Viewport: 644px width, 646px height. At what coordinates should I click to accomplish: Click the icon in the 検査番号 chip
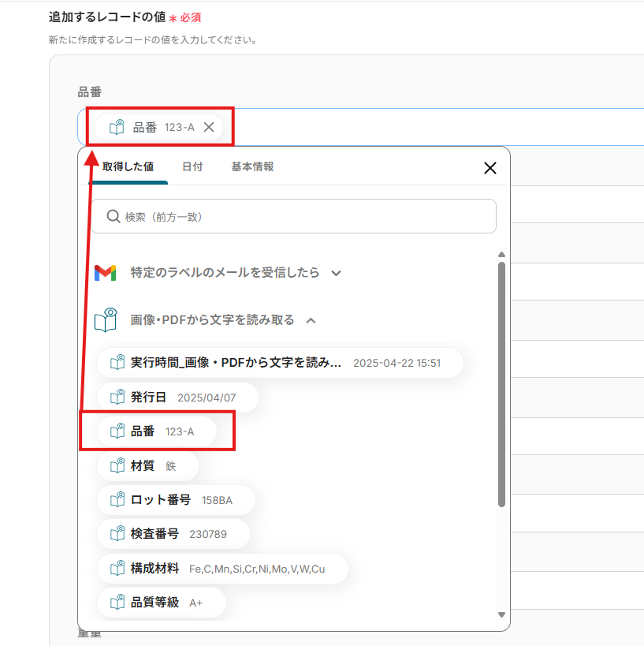tap(117, 533)
